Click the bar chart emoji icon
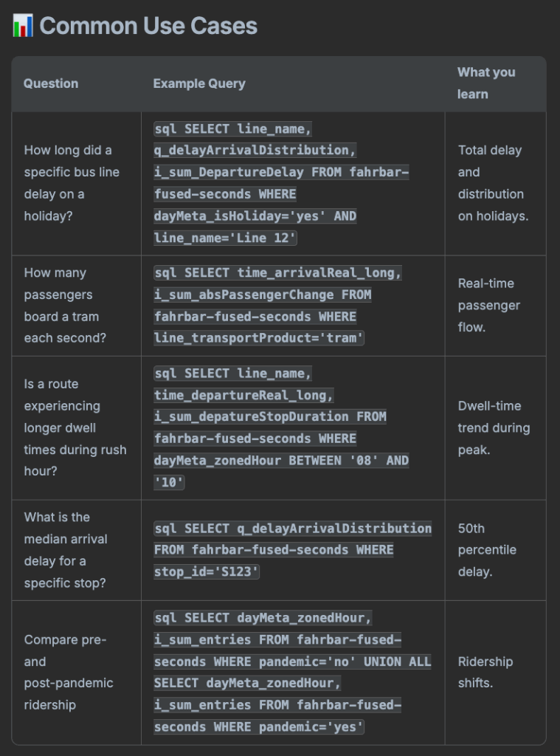 [23, 26]
